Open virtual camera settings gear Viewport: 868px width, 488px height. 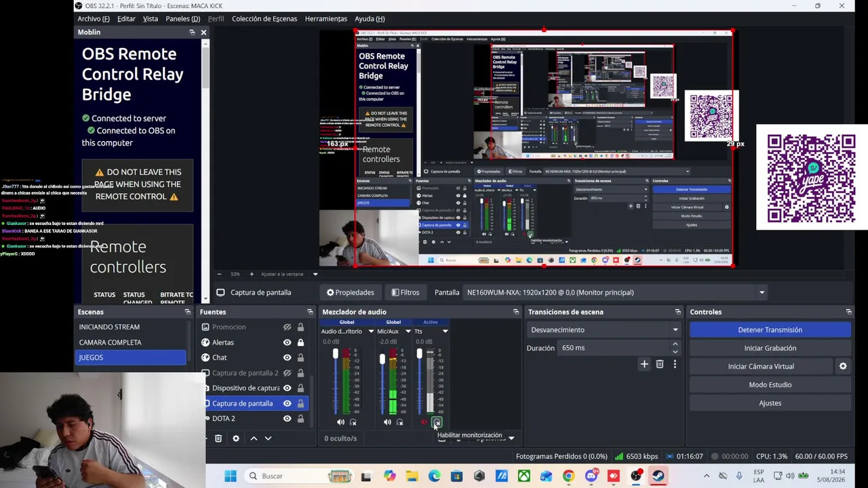coord(843,366)
